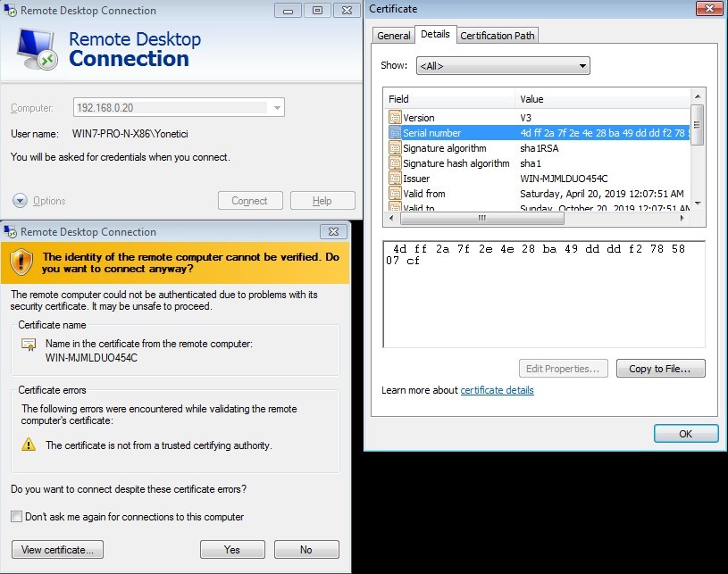Click horizontal scroll left arrow in field list
Viewport: 728px width, 574px height.
coord(391,218)
